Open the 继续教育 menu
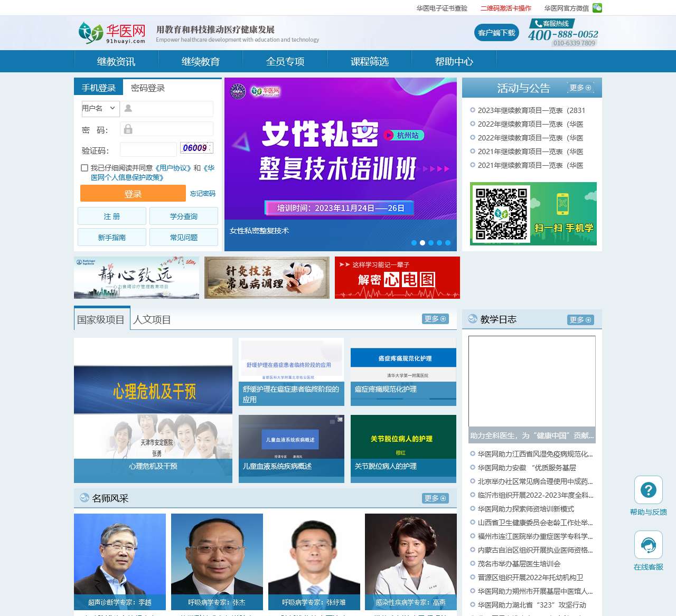The height and width of the screenshot is (616, 676). pyautogui.click(x=201, y=61)
